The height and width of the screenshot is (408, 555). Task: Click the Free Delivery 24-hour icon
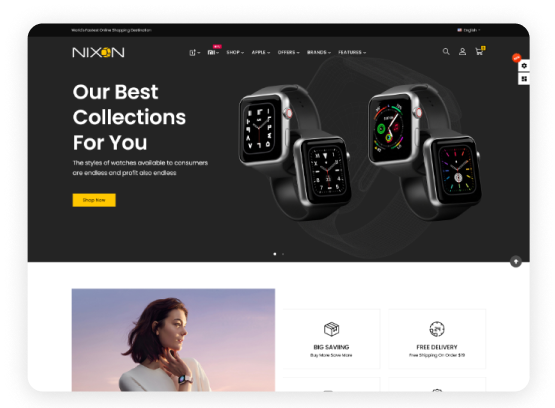click(437, 329)
